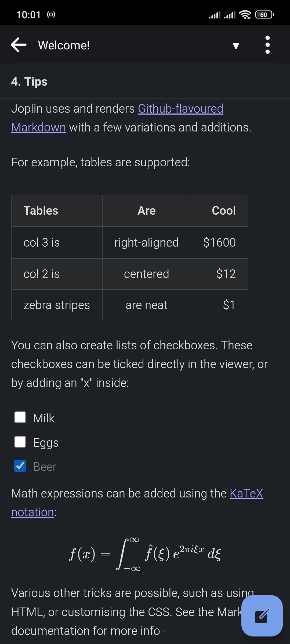The width and height of the screenshot is (290, 644).
Task: Tap the back arrow icon
Action: click(x=19, y=45)
